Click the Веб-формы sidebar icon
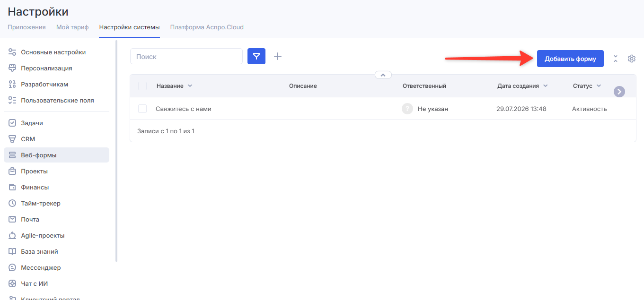The height and width of the screenshot is (300, 644). tap(12, 155)
